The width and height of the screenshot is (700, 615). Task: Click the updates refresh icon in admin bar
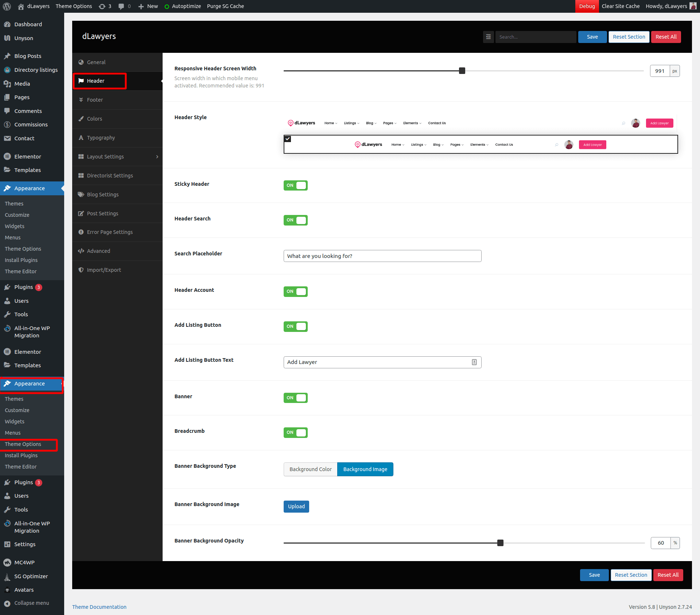coord(102,6)
